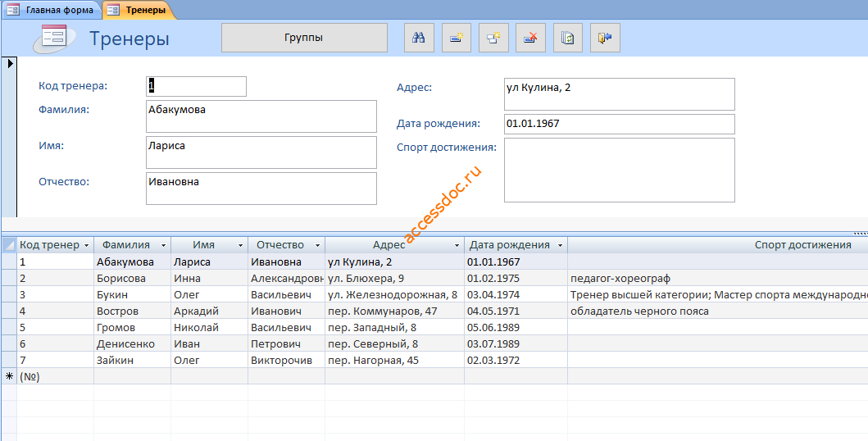Click the 02.03.1972 birth date cell
Viewport: 868px width, 441px height.
(x=516, y=360)
